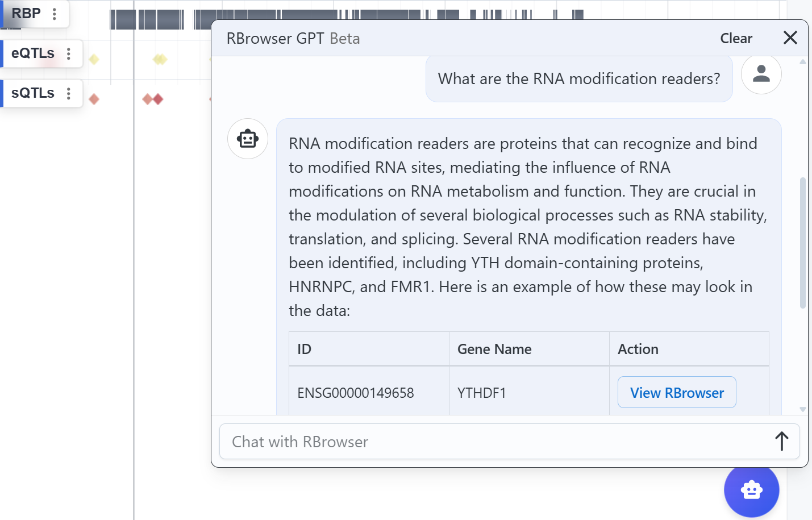Image resolution: width=812 pixels, height=520 pixels.
Task: Type in the Chat with RBrowser field
Action: click(494, 442)
